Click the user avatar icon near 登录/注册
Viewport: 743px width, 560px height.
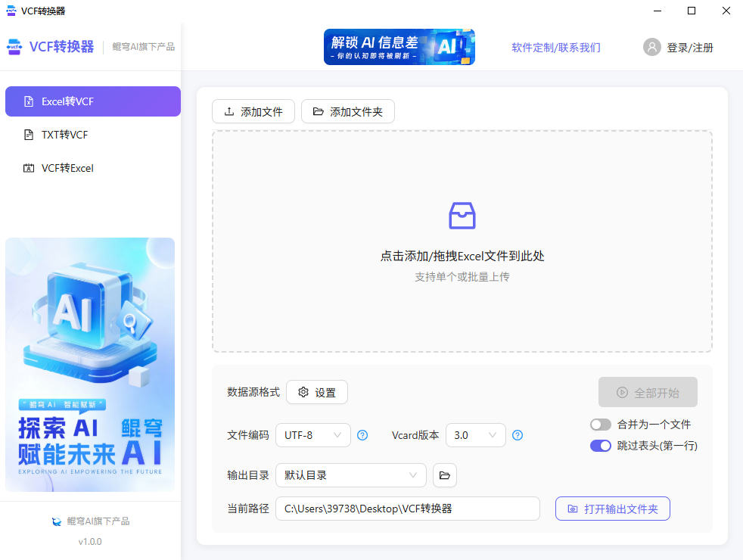(651, 47)
